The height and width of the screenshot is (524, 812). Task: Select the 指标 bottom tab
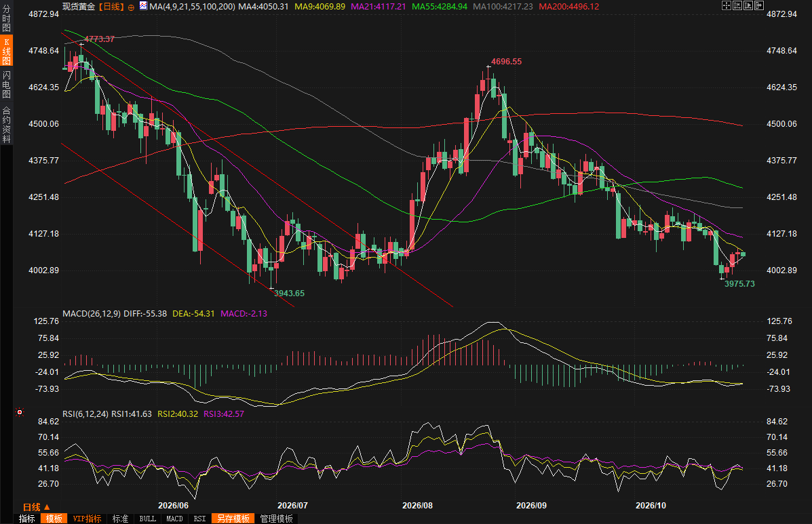pyautogui.click(x=27, y=519)
